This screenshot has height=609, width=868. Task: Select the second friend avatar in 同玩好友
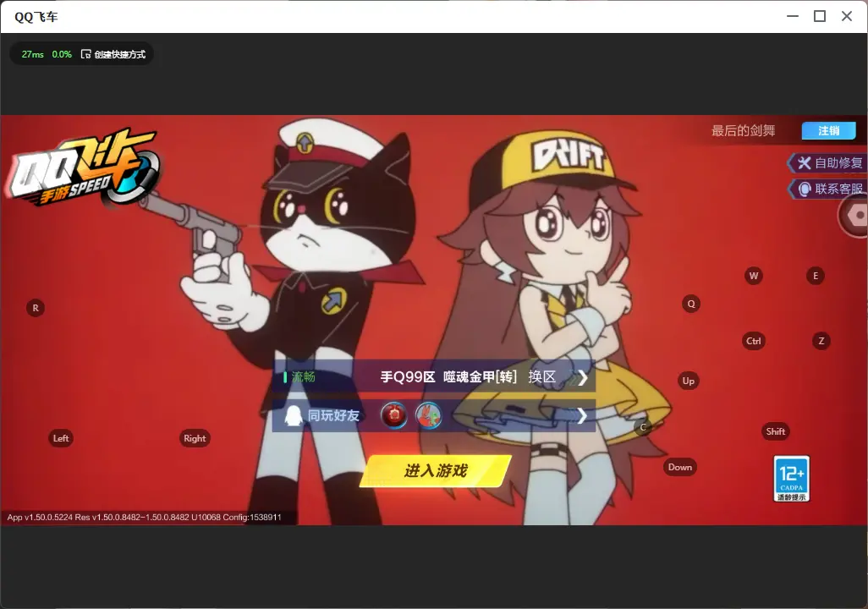428,415
